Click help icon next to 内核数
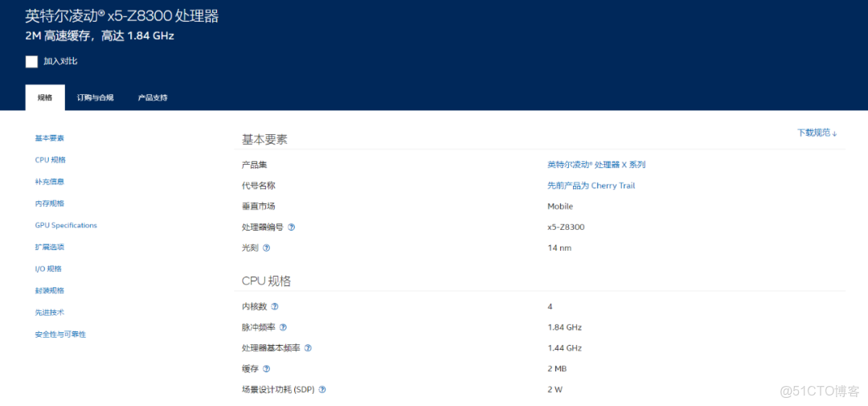 point(275,306)
